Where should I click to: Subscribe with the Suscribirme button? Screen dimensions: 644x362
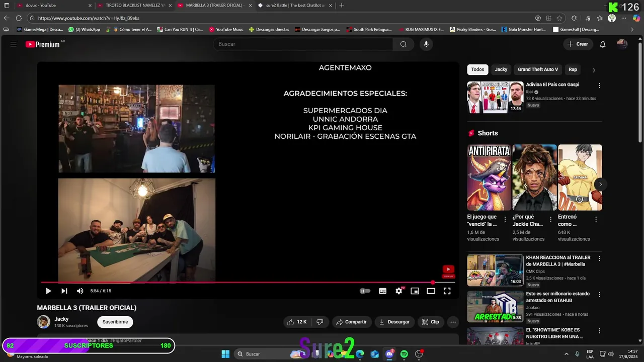click(115, 322)
